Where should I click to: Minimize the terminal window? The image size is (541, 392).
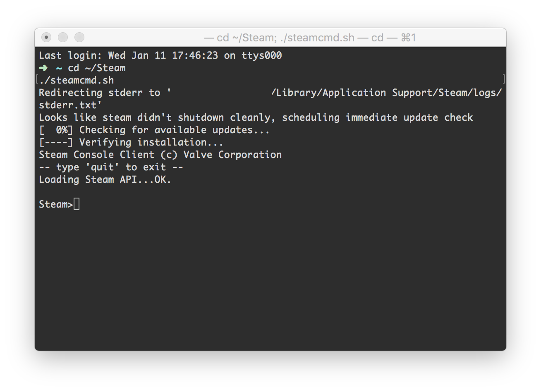point(63,38)
